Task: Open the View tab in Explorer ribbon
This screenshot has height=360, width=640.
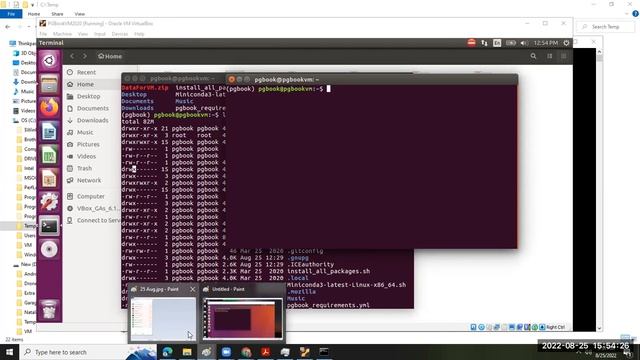Action: coord(80,14)
